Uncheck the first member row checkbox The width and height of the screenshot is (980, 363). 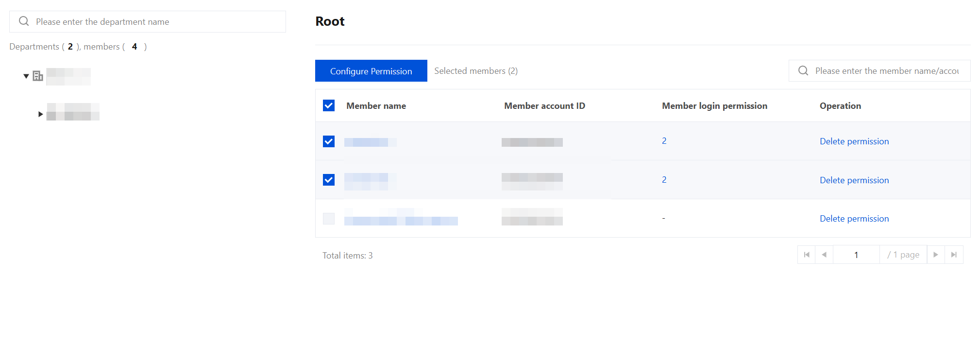pyautogui.click(x=329, y=141)
